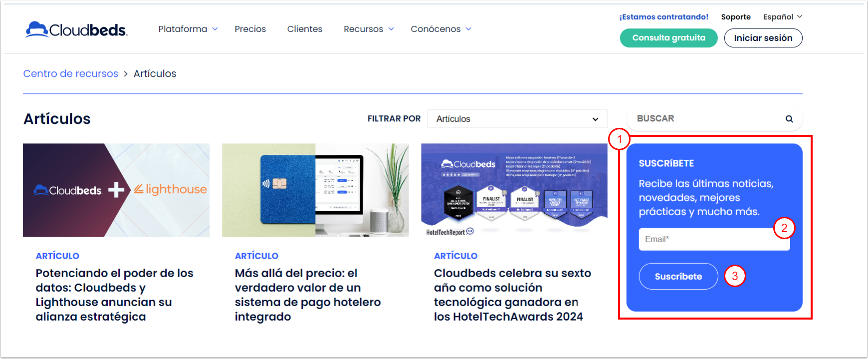Open the HotelTechReport awards article image
This screenshot has height=359, width=868.
pos(514,190)
